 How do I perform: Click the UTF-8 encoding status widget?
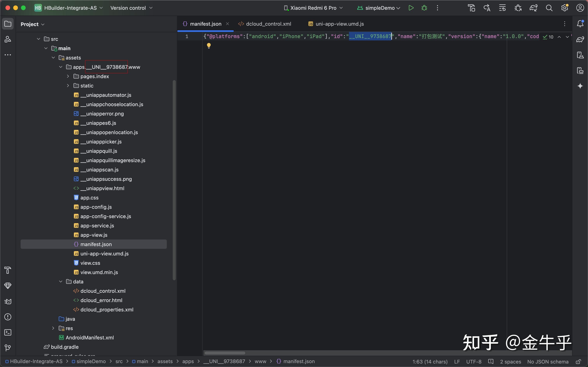[x=474, y=362]
